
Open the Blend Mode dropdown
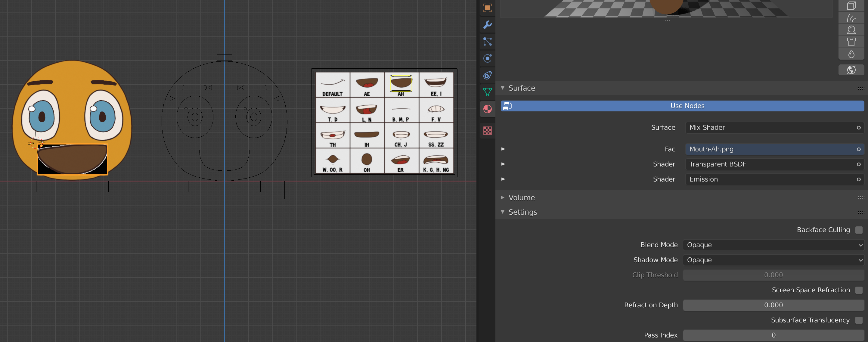(x=773, y=245)
